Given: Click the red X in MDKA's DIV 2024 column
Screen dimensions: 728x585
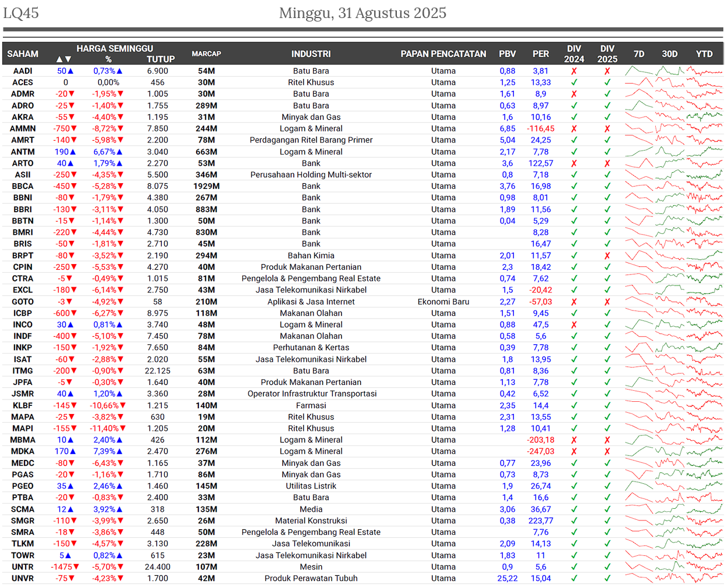Looking at the screenshot, I should (x=574, y=451).
